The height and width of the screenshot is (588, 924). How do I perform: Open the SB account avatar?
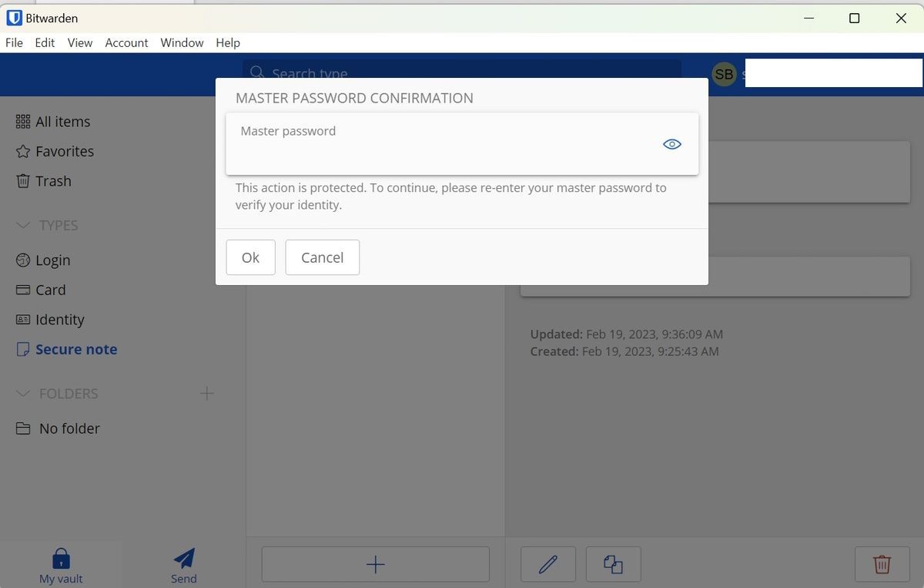tap(724, 74)
